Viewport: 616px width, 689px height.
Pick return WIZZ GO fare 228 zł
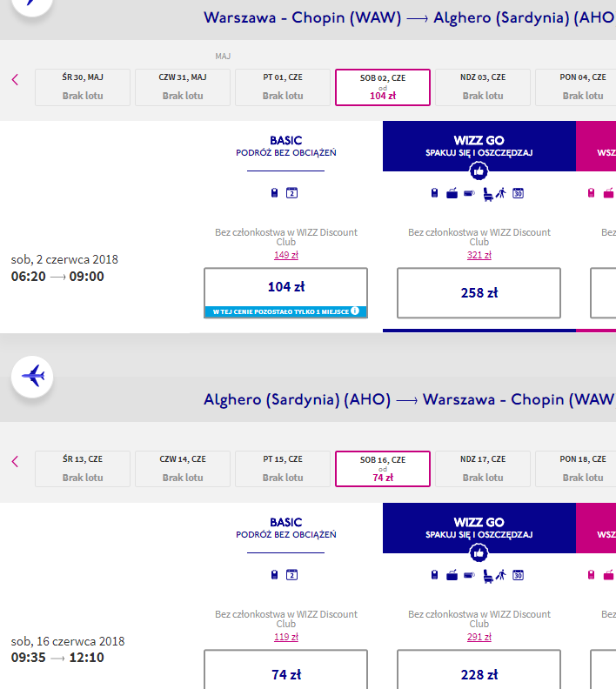pyautogui.click(x=479, y=670)
